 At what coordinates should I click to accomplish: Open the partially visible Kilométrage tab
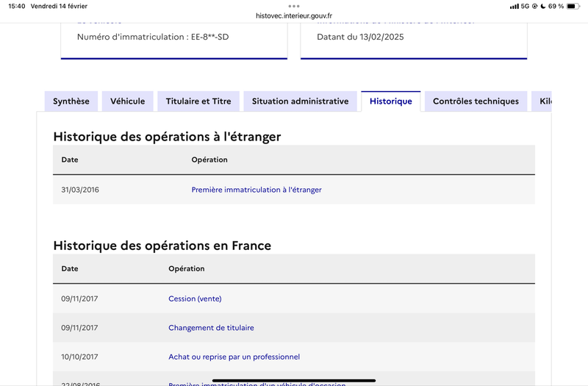(x=542, y=101)
